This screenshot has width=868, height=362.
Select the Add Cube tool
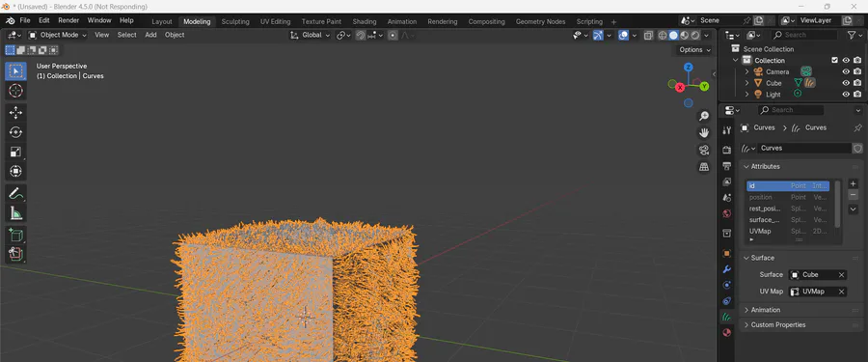coord(15,235)
